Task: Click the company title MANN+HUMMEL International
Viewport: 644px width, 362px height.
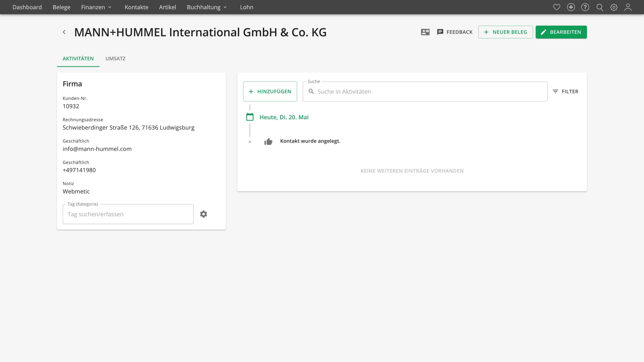Action: point(200,32)
